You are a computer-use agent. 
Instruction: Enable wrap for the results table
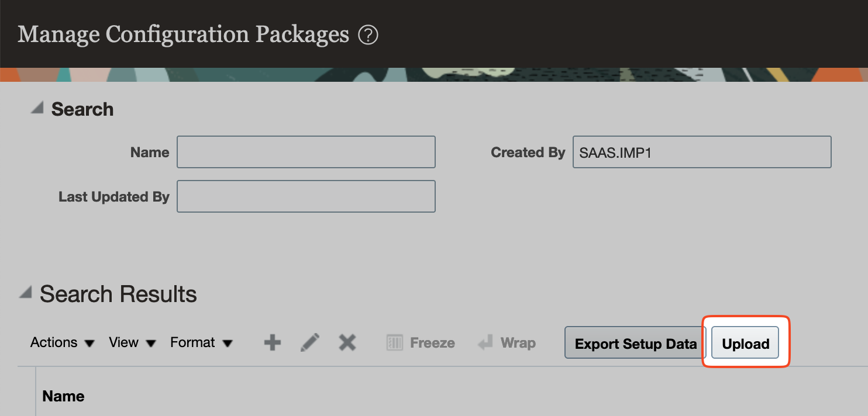tap(507, 342)
